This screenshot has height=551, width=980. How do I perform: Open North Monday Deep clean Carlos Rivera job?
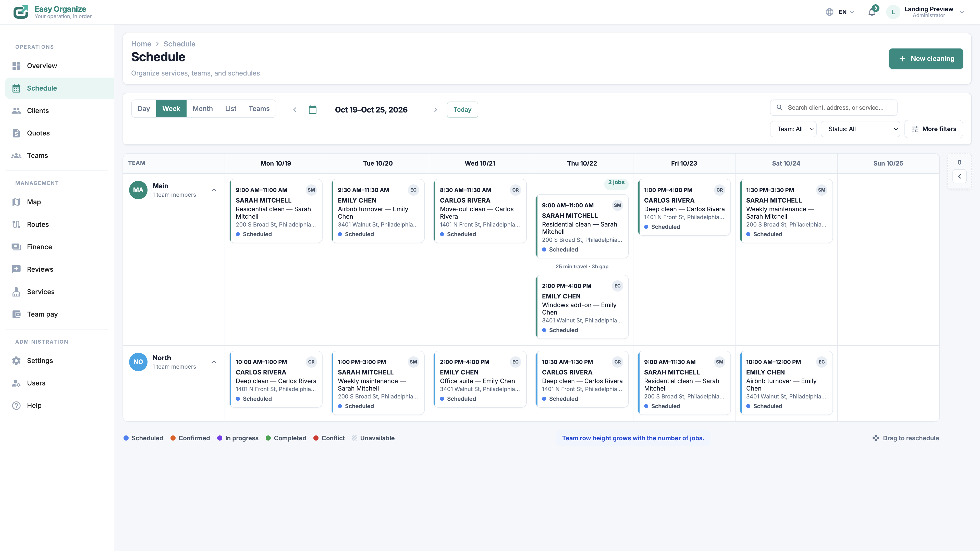[276, 379]
